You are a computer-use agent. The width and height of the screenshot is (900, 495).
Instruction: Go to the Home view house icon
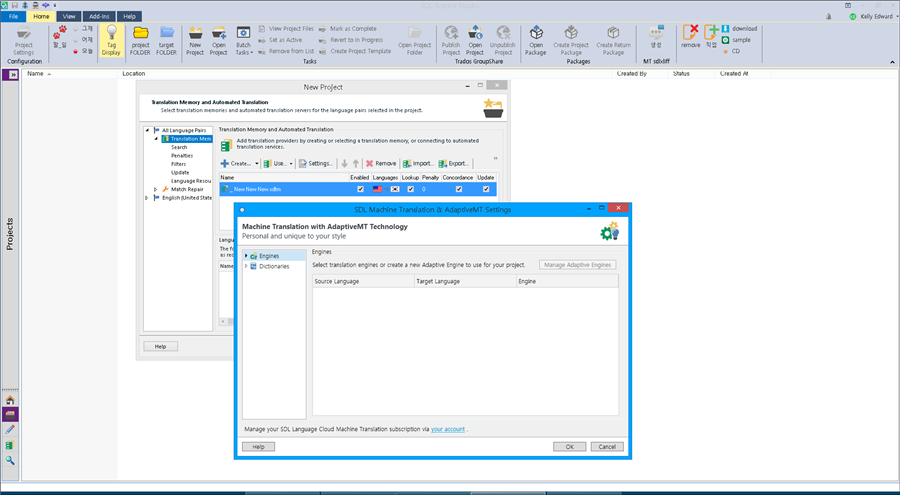10,400
